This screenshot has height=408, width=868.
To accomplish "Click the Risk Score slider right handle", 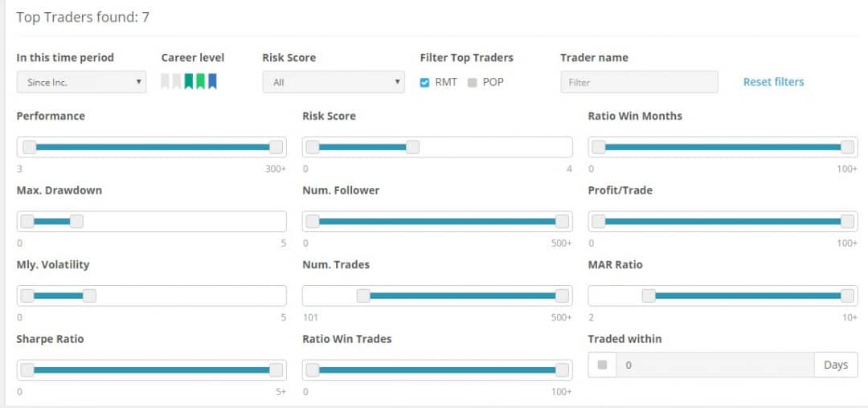I will pos(412,147).
